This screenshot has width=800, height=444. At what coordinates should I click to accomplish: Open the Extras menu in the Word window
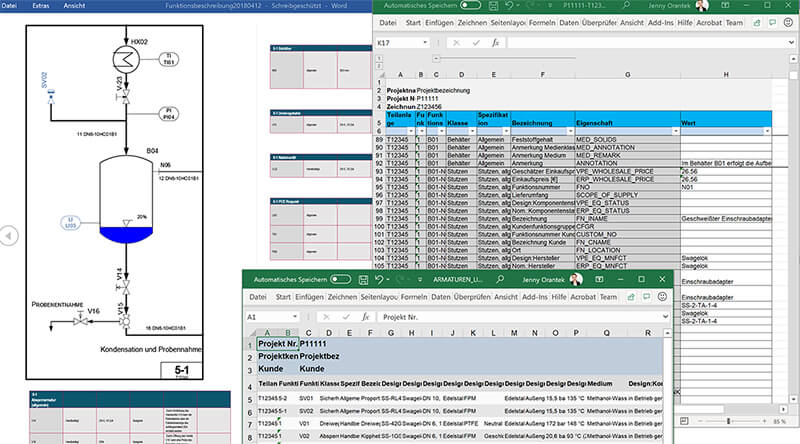(x=41, y=6)
